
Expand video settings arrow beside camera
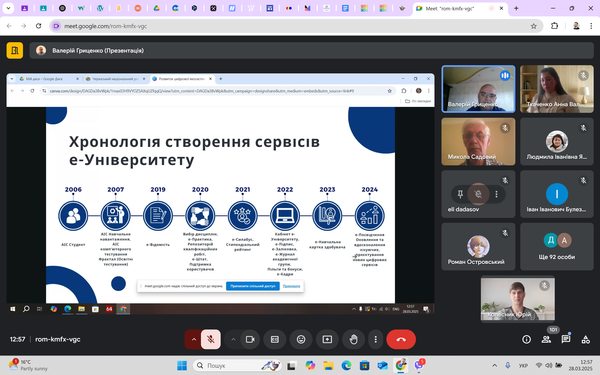(x=233, y=339)
